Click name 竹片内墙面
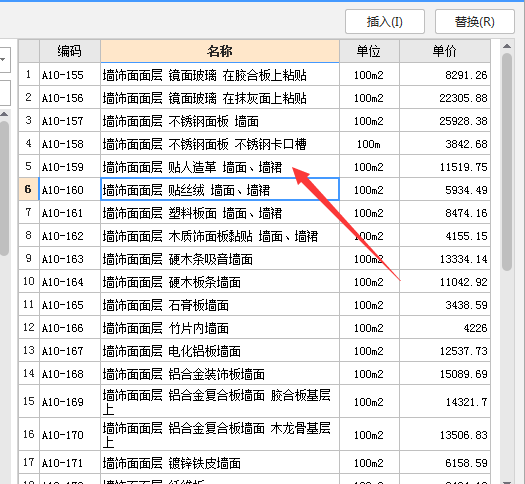 pos(220,328)
